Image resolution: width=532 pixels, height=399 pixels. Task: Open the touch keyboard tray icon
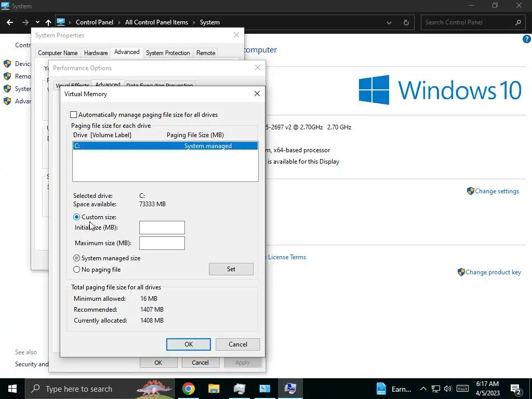click(462, 389)
